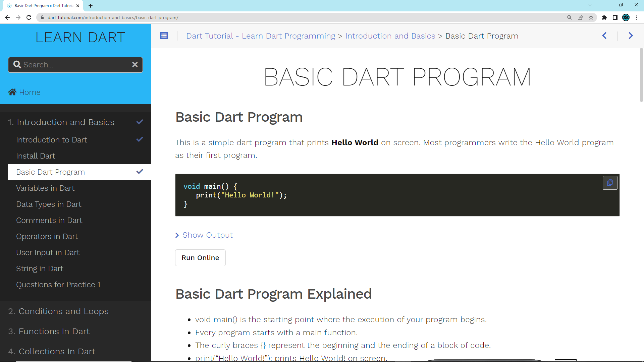Click the Run Online button
The width and height of the screenshot is (644, 362).
[200, 258]
